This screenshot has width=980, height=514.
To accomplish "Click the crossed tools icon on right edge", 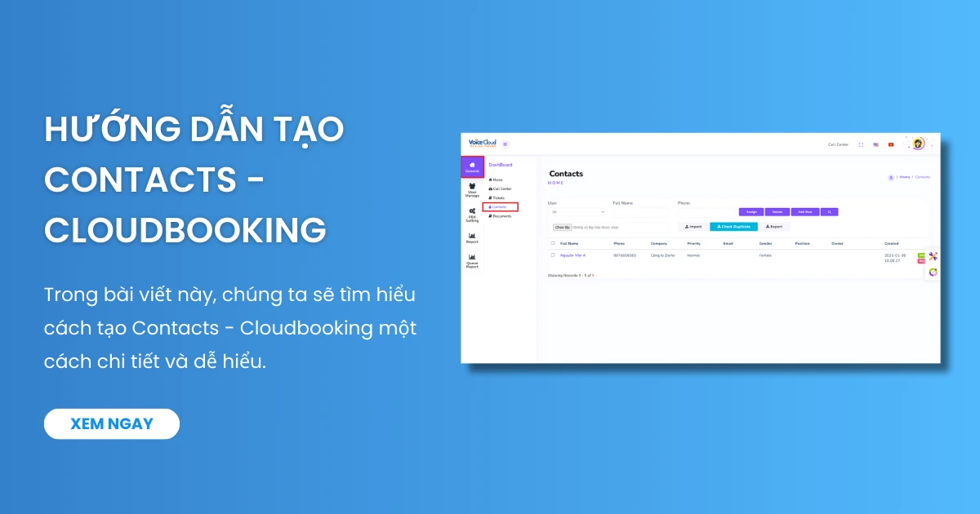I will (x=933, y=256).
